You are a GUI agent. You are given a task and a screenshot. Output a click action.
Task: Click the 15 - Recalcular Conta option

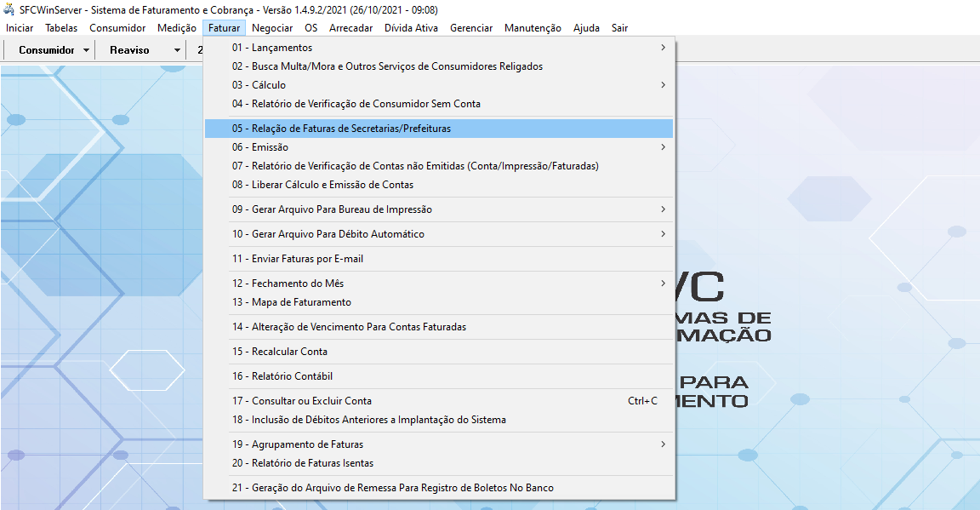click(x=280, y=352)
